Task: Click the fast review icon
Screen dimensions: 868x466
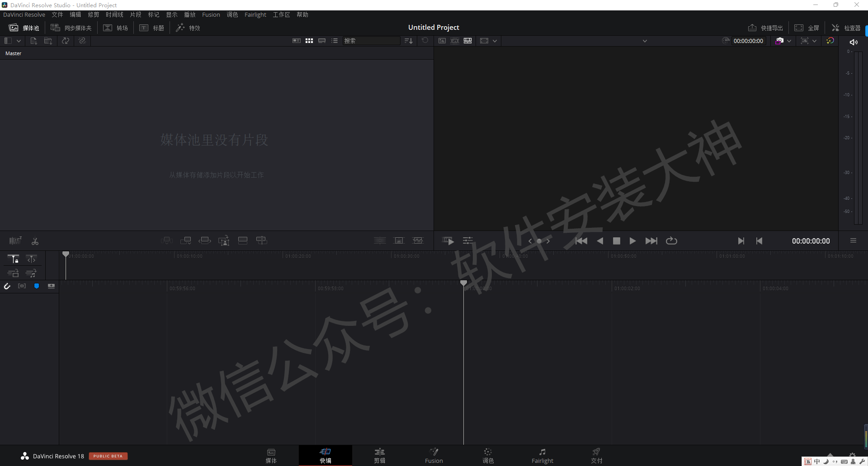Action: (448, 241)
